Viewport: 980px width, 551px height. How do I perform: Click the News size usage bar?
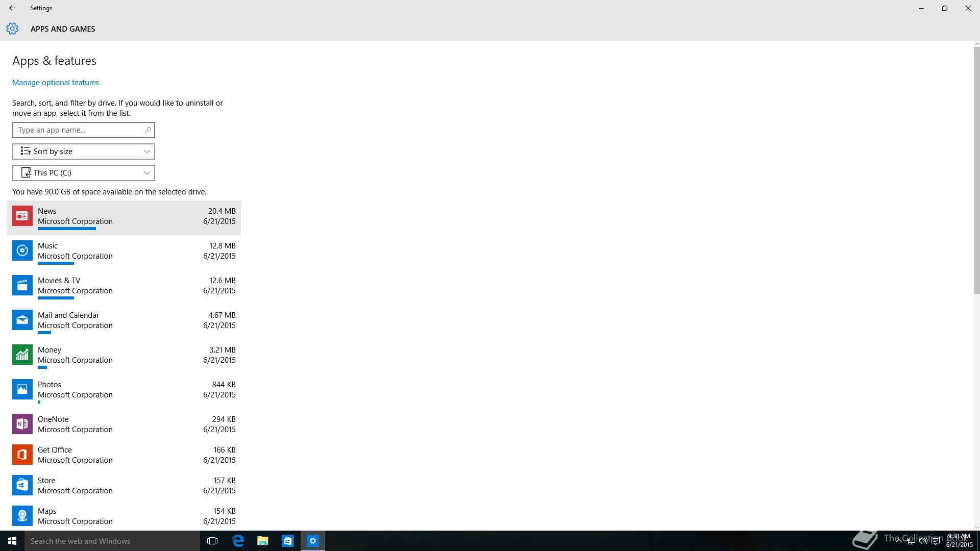pyautogui.click(x=67, y=229)
